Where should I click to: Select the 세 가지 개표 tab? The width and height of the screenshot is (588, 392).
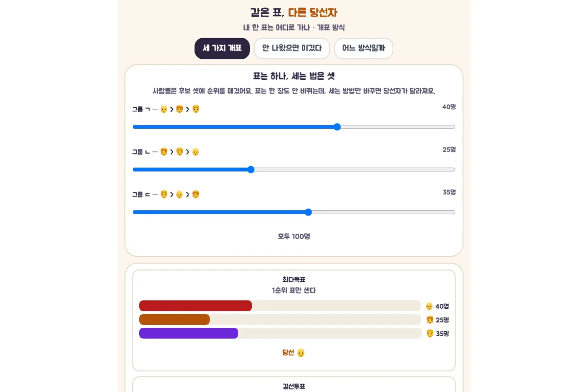pos(222,48)
